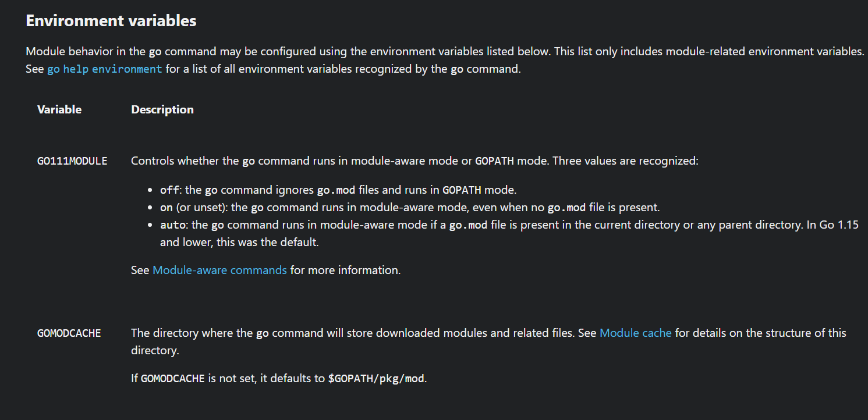Click 'go.mod' code in the off bullet

point(336,190)
